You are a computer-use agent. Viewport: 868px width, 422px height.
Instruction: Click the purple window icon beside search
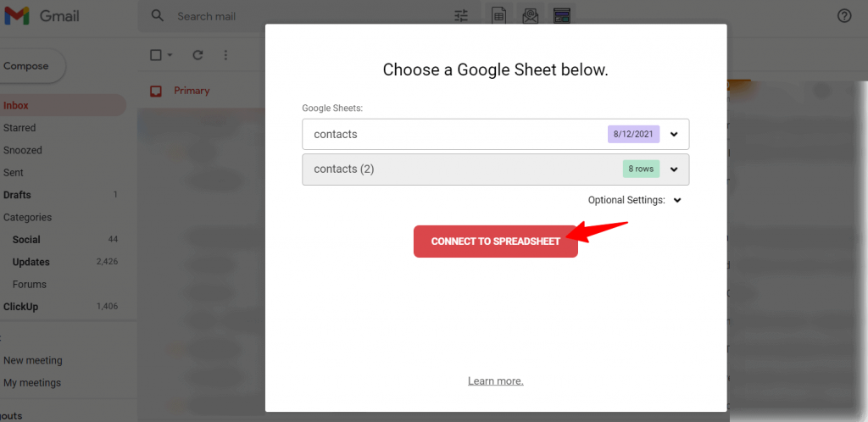560,16
